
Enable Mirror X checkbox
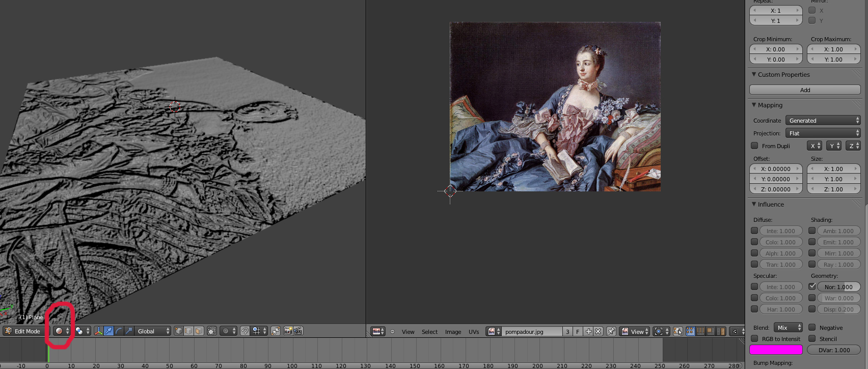812,10
